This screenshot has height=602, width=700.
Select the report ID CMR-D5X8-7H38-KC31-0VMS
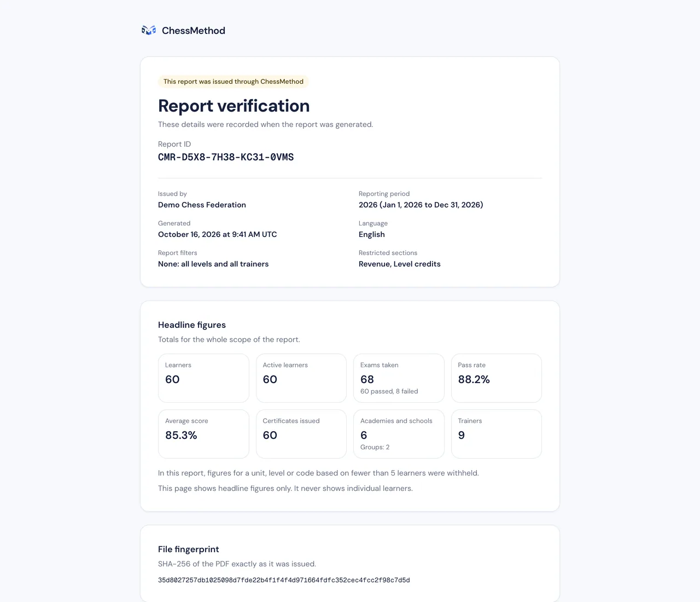point(226,157)
